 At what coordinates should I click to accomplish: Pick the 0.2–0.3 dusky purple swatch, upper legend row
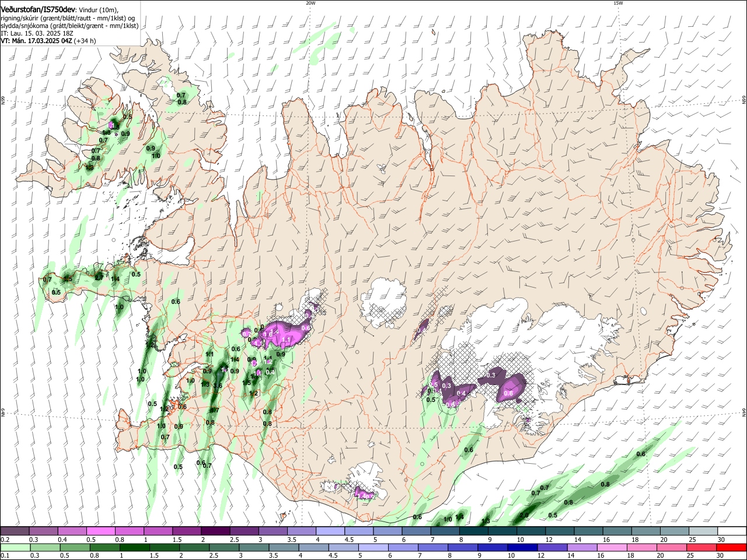(15, 531)
